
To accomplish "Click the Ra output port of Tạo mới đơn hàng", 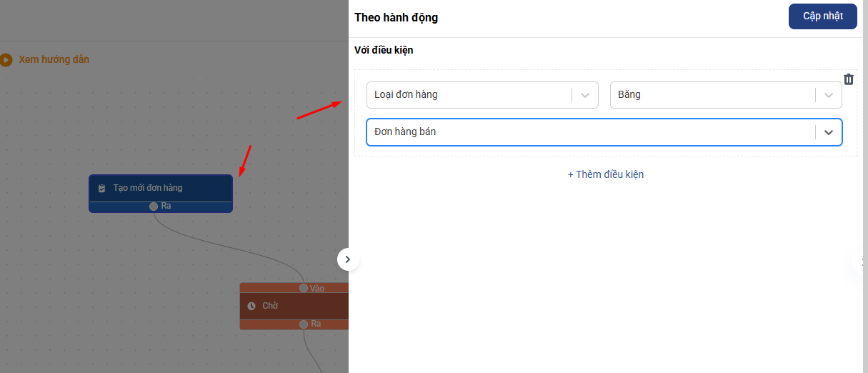I will pyautogui.click(x=154, y=207).
